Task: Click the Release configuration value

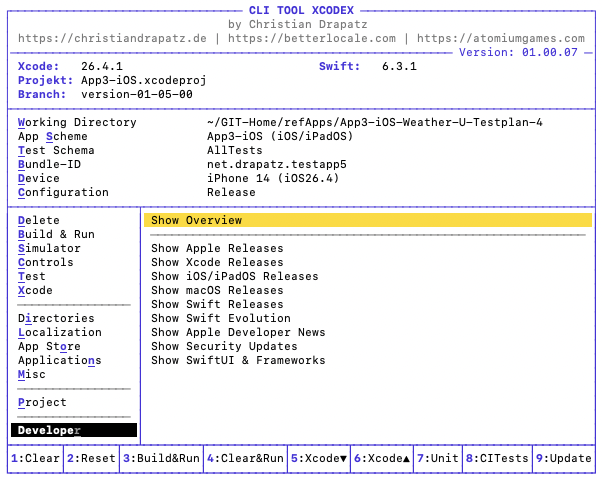Action: click(231, 192)
